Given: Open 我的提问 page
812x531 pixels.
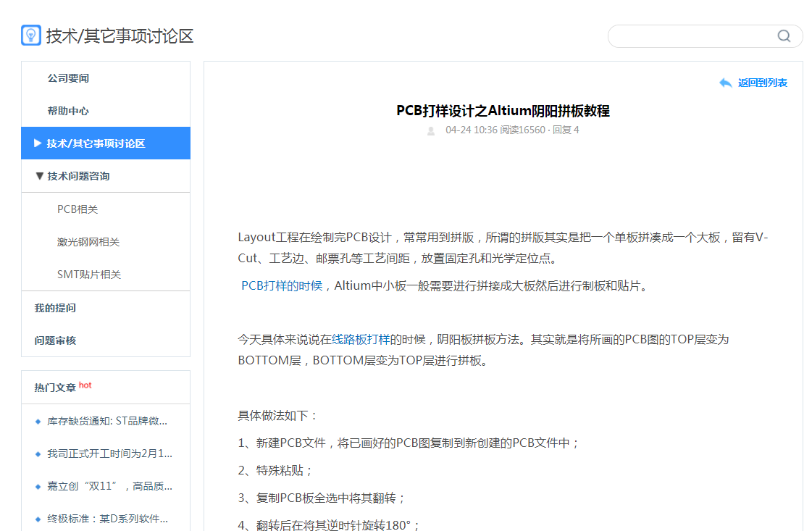Looking at the screenshot, I should pos(55,308).
